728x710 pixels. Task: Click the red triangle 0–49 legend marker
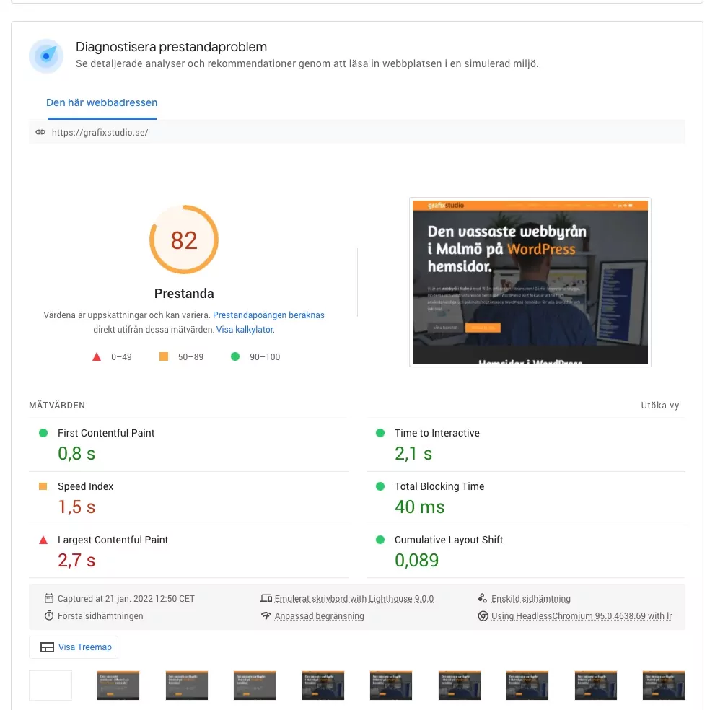[x=97, y=356]
